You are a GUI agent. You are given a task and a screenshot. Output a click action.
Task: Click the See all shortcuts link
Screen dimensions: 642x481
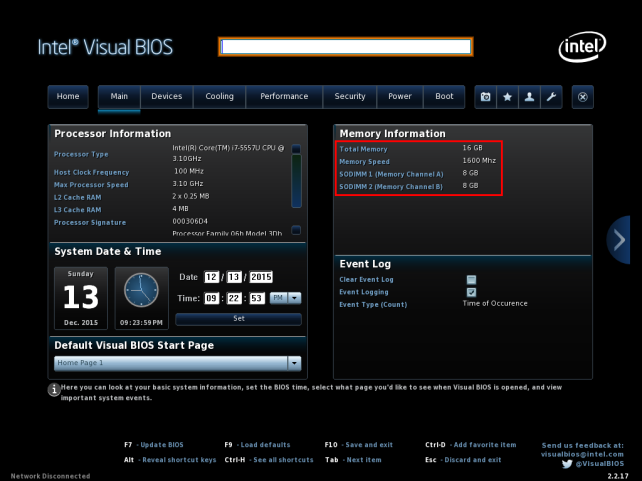click(x=283, y=460)
